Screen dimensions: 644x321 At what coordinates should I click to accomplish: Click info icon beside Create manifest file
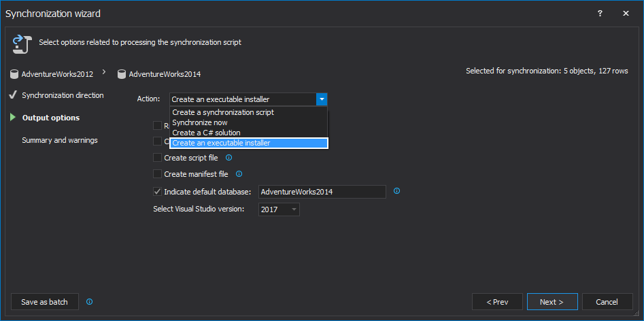[x=239, y=174]
